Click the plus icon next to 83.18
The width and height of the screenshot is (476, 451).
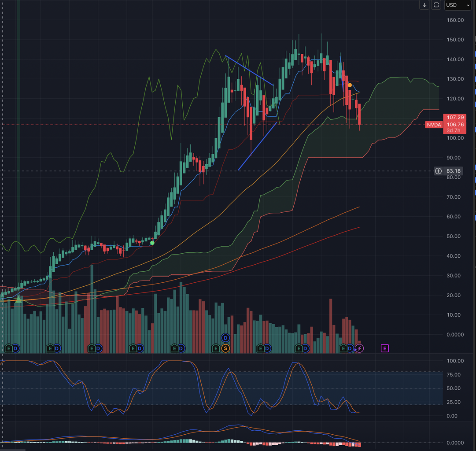[438, 171]
